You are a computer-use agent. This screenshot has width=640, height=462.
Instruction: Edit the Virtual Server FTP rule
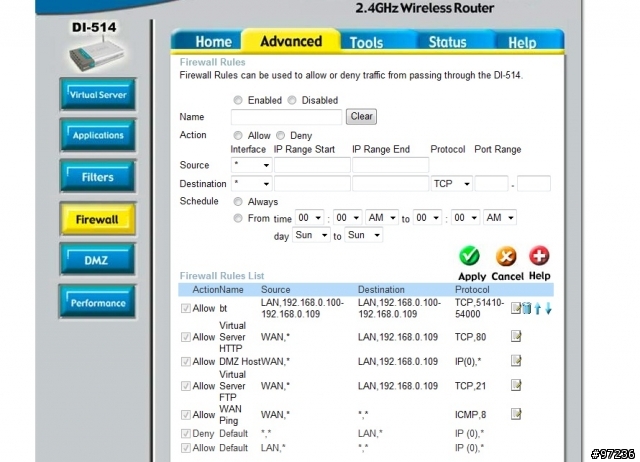tap(516, 385)
